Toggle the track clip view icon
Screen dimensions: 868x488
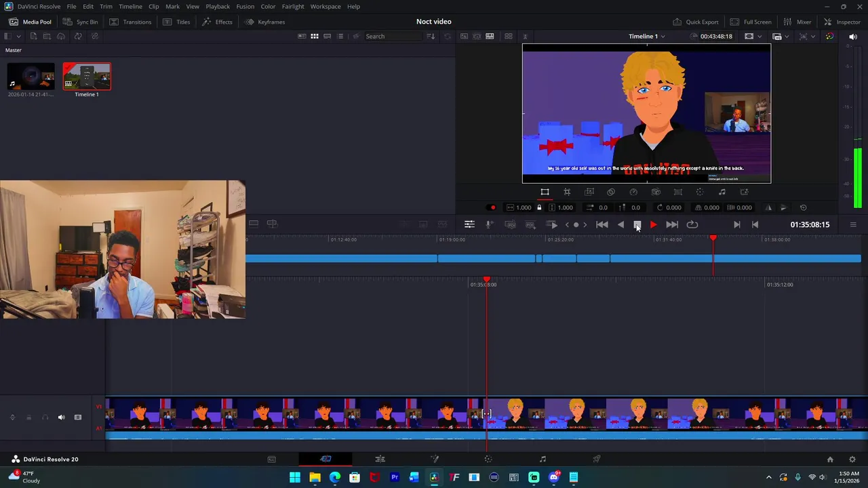77,418
